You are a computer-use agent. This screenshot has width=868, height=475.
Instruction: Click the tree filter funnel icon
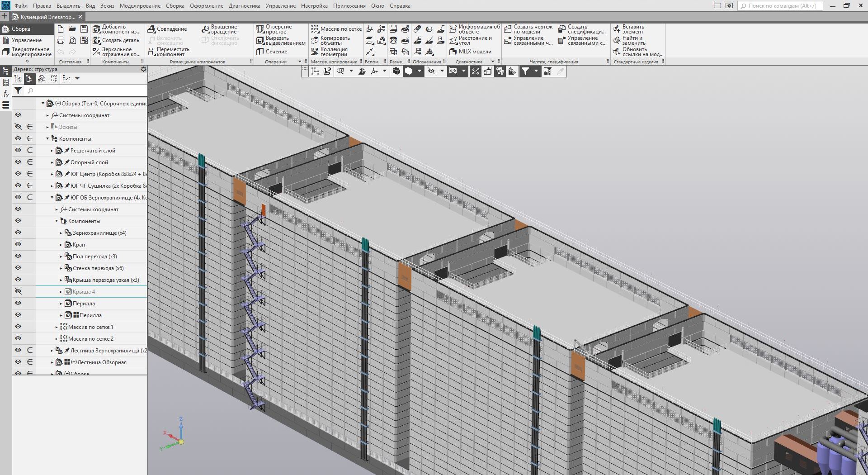click(18, 90)
